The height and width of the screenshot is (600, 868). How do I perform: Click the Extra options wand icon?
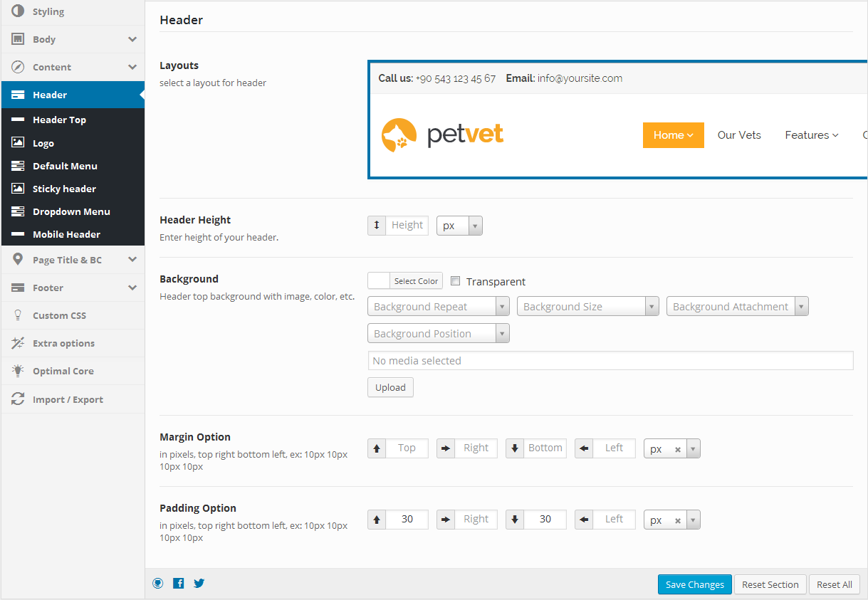pos(18,343)
